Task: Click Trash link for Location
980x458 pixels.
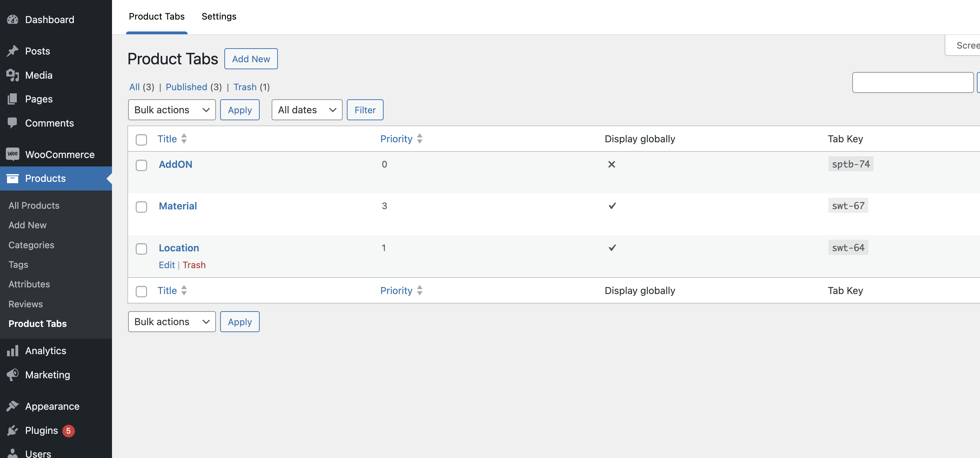Action: point(194,265)
